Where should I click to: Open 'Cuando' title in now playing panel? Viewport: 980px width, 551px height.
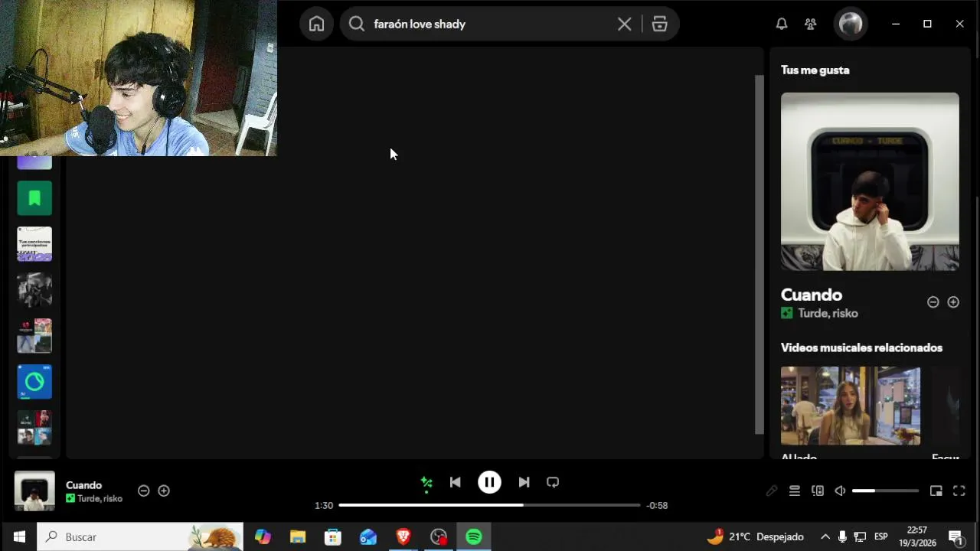tap(812, 295)
